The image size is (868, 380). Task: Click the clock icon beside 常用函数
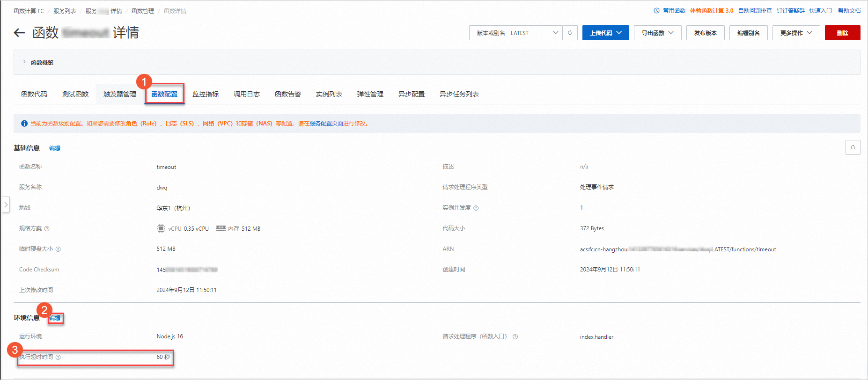656,10
